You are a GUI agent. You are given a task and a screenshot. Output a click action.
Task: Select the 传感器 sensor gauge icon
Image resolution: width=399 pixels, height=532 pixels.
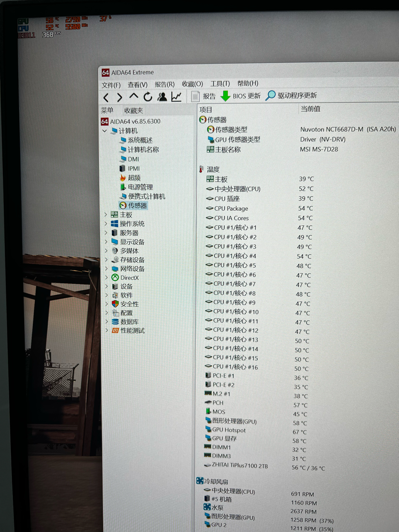tap(123, 205)
